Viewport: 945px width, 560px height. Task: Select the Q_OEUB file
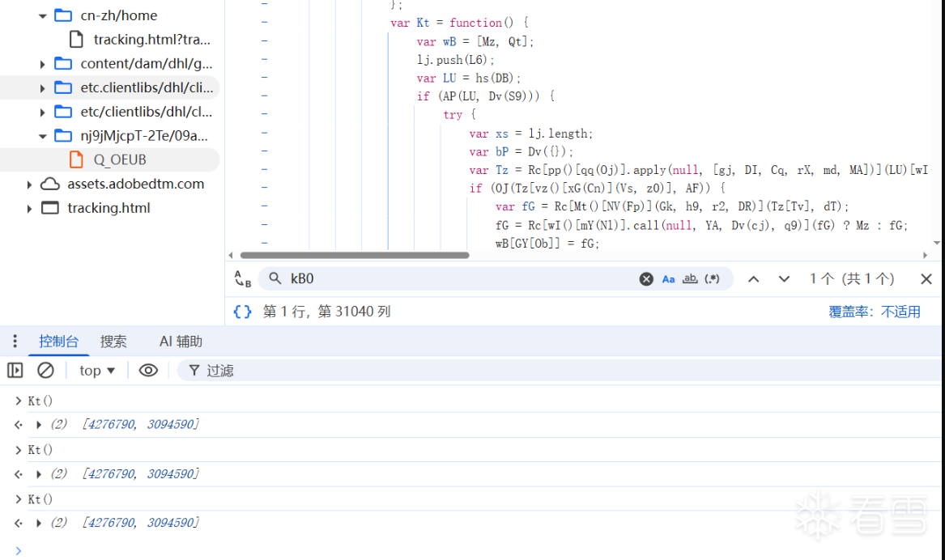point(120,160)
